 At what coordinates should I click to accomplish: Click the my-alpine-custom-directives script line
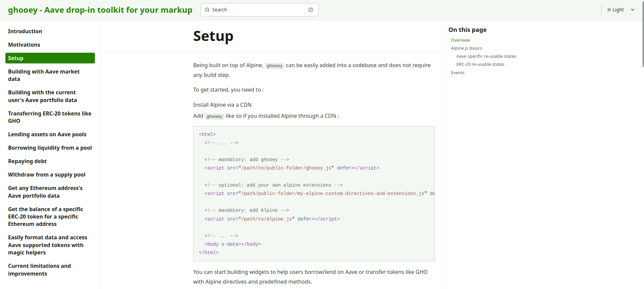point(319,193)
